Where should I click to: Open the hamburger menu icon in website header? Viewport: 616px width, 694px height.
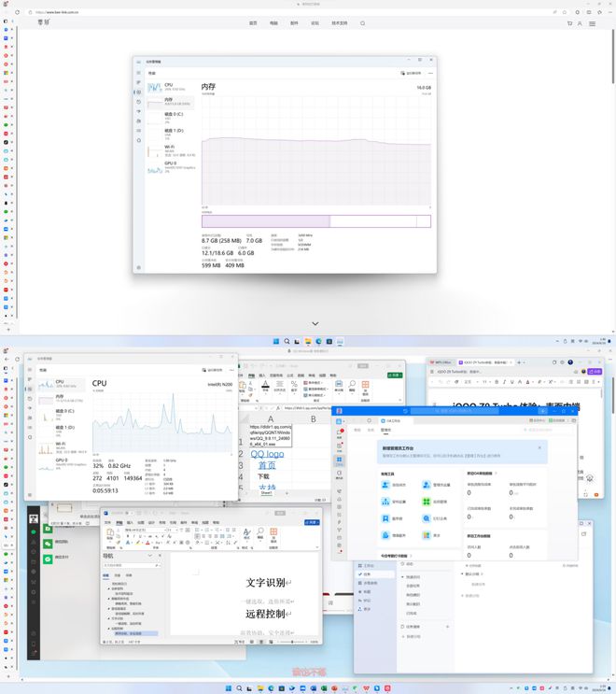pyautogui.click(x=592, y=23)
